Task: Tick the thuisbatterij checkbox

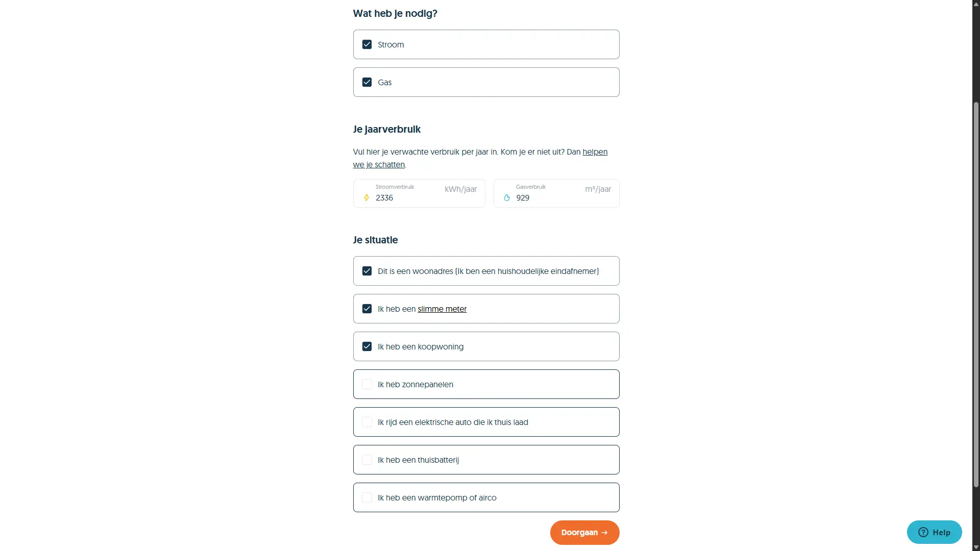Action: click(367, 460)
